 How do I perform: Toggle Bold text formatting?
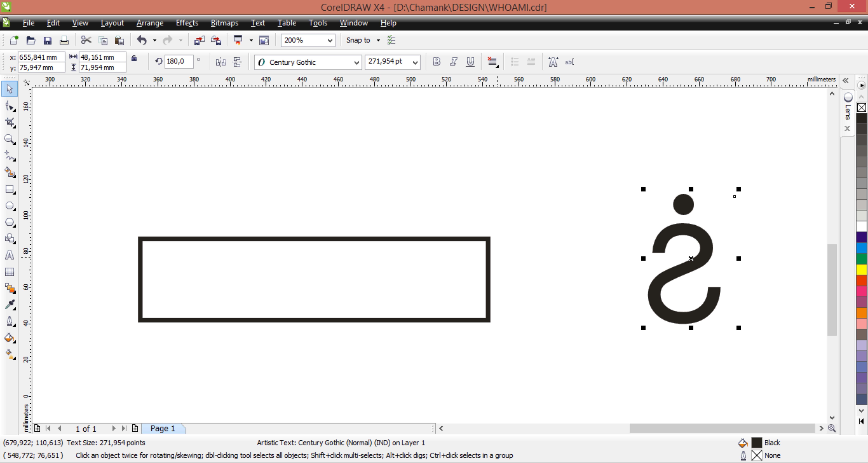click(x=437, y=62)
